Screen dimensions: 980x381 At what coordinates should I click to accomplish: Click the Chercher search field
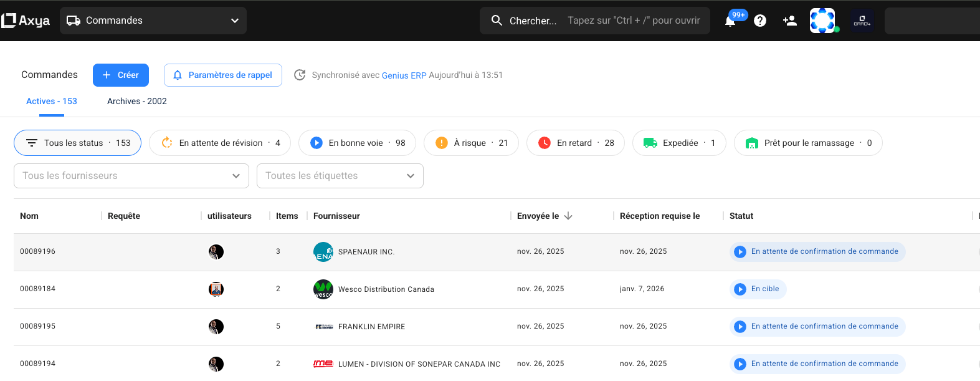(x=594, y=21)
